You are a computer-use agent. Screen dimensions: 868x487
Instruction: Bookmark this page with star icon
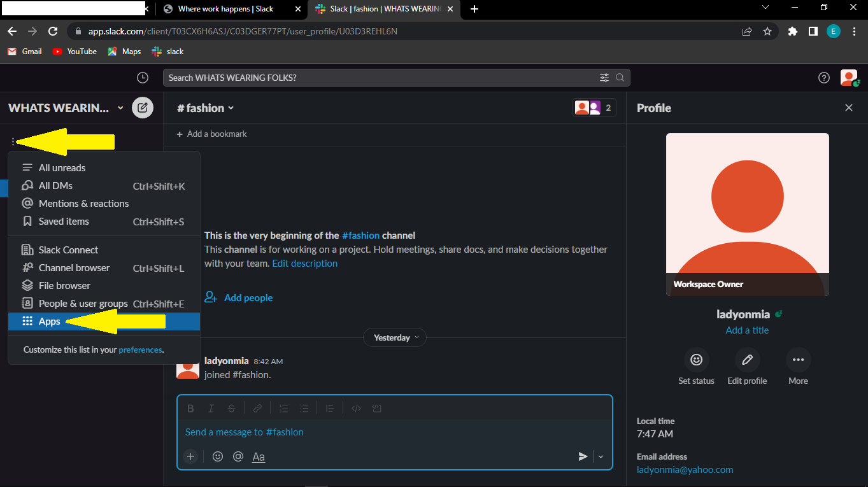tap(767, 31)
